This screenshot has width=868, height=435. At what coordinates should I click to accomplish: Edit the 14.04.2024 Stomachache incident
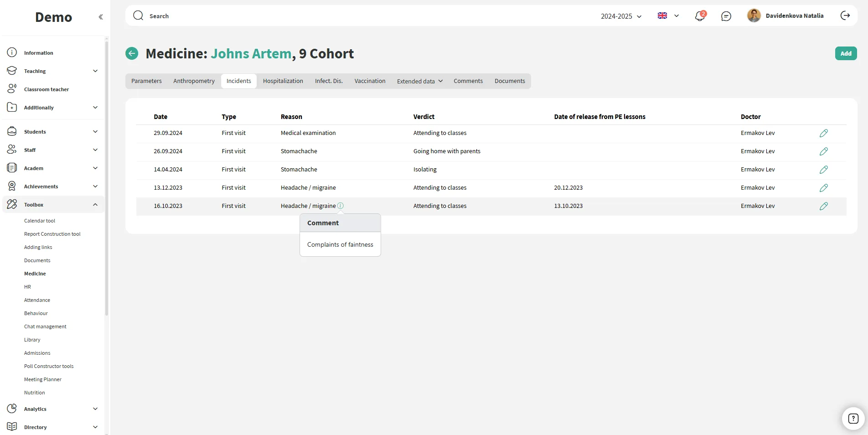tap(823, 170)
